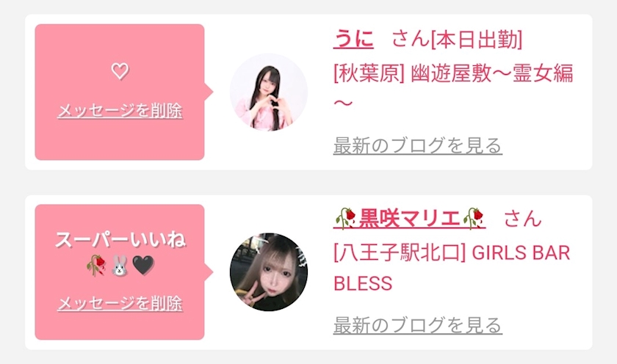This screenshot has height=364, width=617.
Task: Click the wilted rose emoji in pink bubble
Action: coord(96,266)
